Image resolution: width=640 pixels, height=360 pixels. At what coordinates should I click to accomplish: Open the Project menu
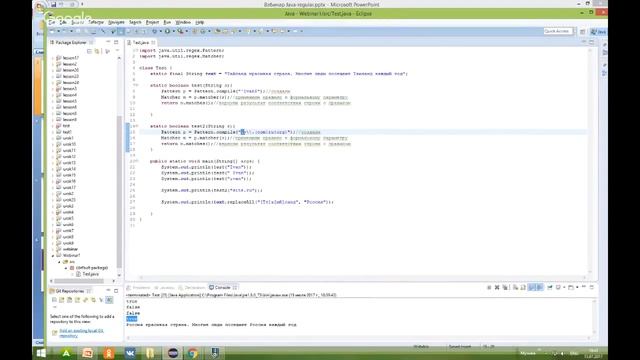click(152, 22)
